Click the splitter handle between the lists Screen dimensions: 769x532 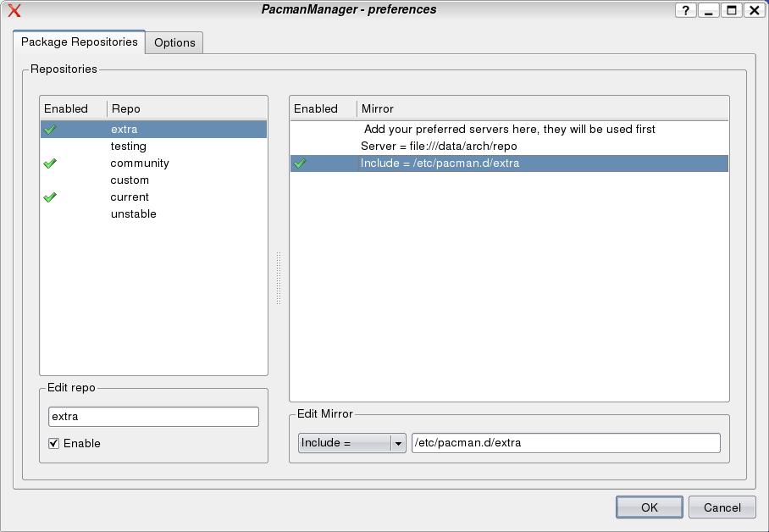pyautogui.click(x=279, y=278)
